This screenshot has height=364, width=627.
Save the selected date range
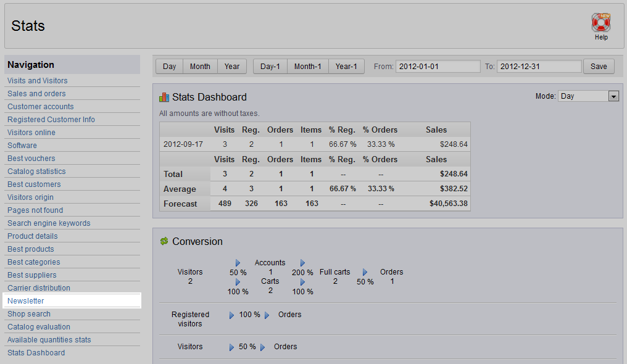(x=599, y=67)
